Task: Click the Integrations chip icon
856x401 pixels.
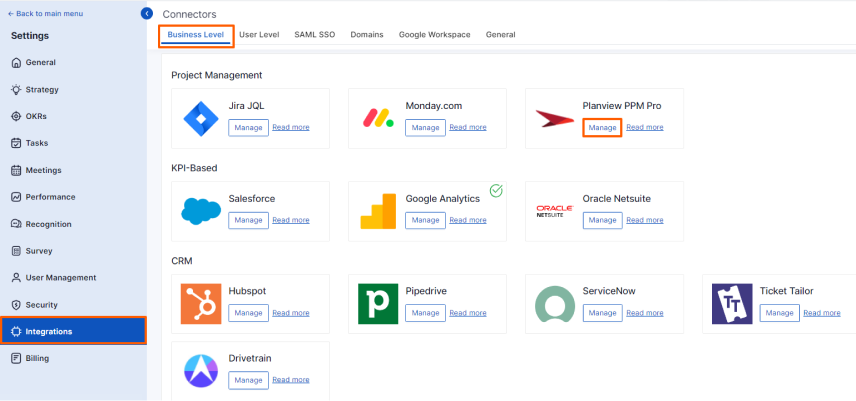Action: (16, 331)
